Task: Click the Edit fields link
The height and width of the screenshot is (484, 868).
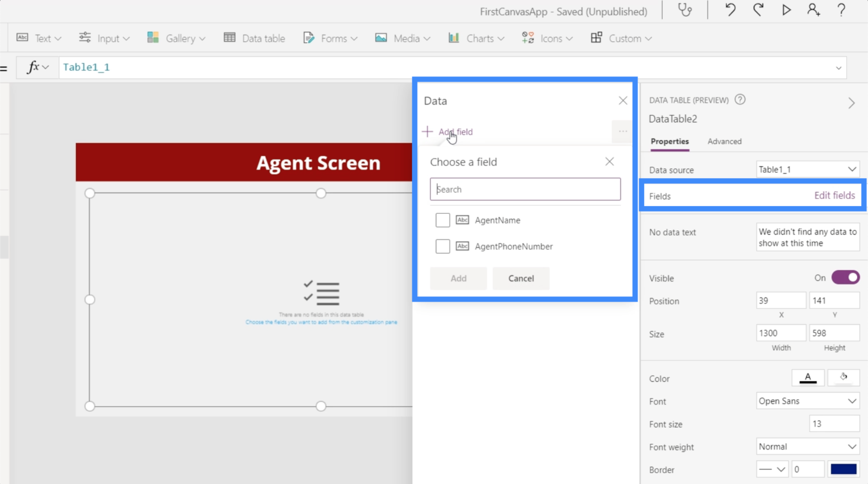Action: 834,195
